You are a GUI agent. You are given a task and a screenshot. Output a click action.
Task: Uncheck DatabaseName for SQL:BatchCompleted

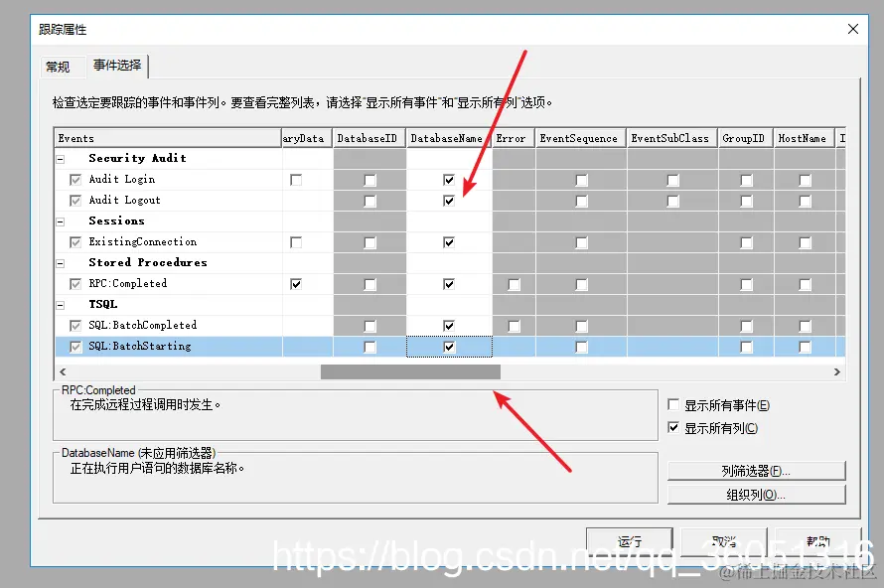coord(450,325)
